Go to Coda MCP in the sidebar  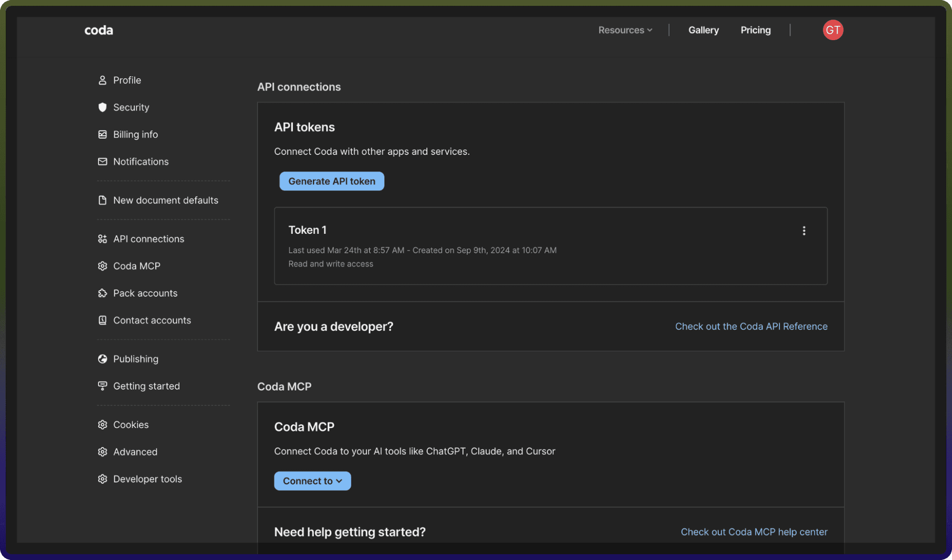(x=137, y=266)
